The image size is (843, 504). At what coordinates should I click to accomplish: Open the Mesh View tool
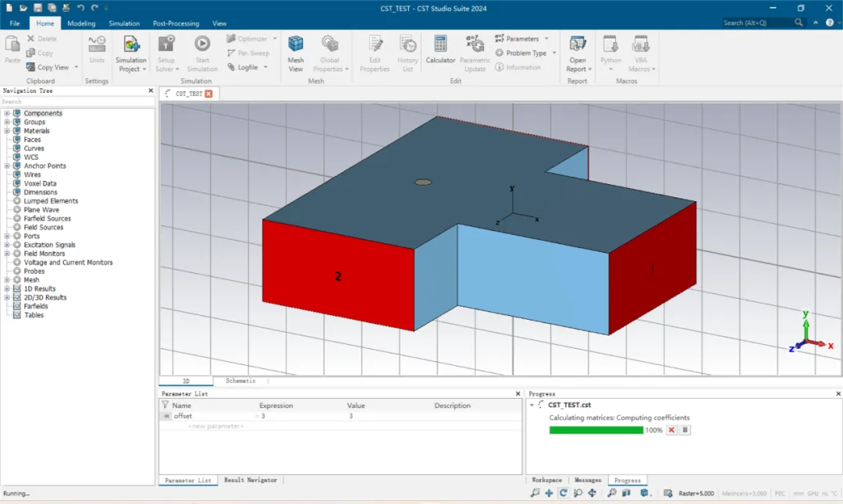(x=296, y=53)
